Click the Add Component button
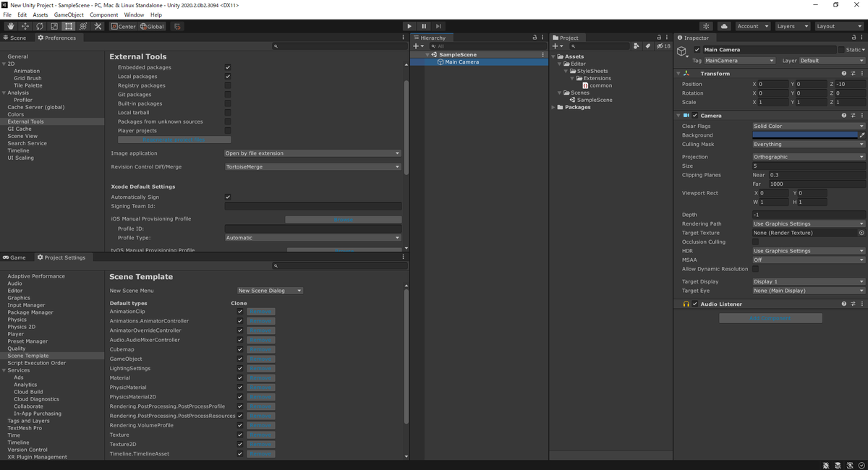The image size is (868, 470). coord(770,318)
